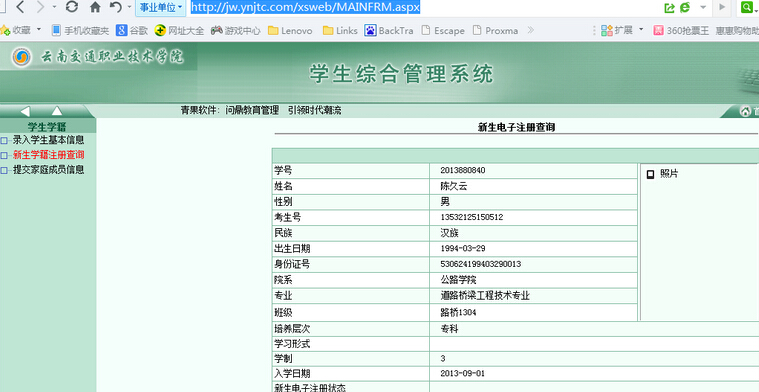Click the green IE compatibility mode icon
The image size is (759, 392).
tap(685, 7)
